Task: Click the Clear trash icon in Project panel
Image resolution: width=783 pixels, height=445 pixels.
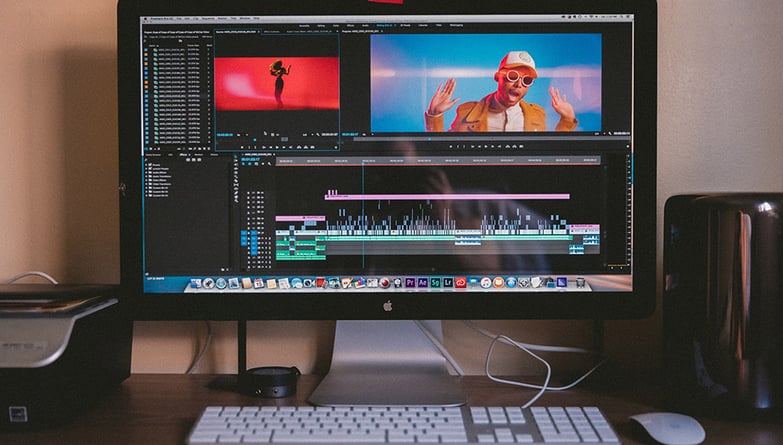Action: (209, 148)
